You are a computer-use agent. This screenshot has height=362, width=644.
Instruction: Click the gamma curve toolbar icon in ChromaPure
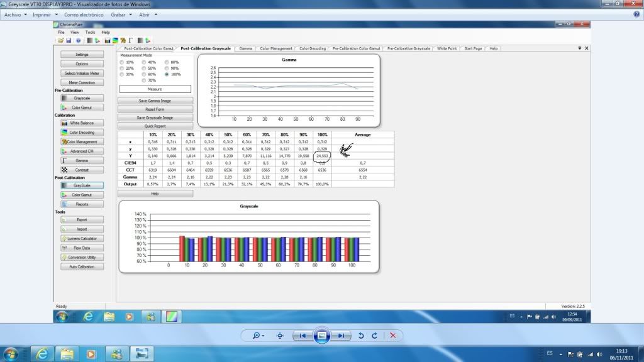coord(131,41)
